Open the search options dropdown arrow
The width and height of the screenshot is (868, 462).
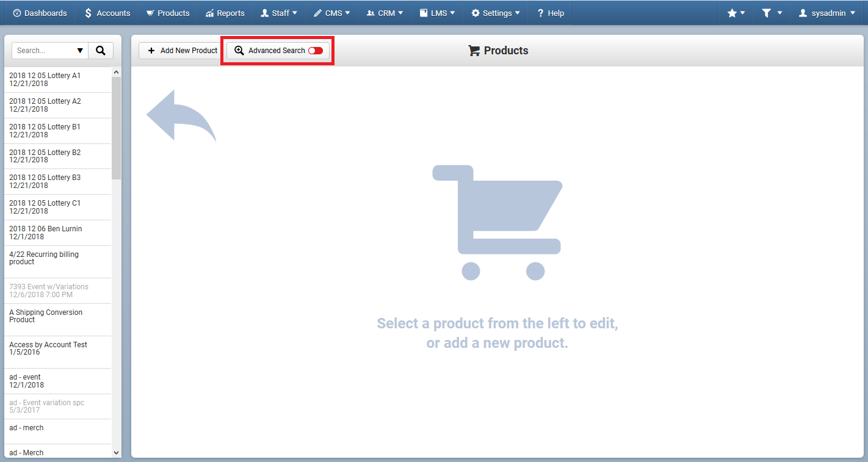81,51
